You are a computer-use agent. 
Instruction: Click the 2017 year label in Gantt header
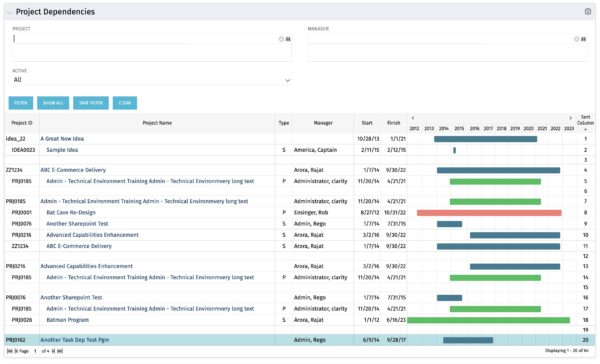[x=488, y=129]
